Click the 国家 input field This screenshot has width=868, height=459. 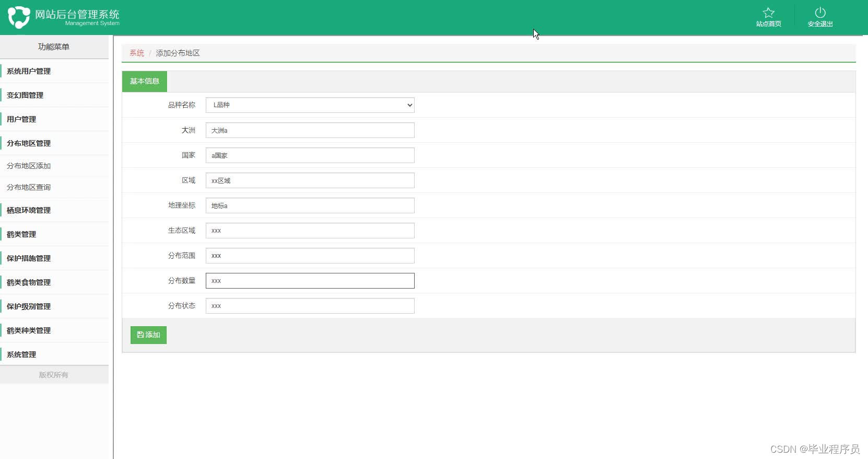coord(310,155)
